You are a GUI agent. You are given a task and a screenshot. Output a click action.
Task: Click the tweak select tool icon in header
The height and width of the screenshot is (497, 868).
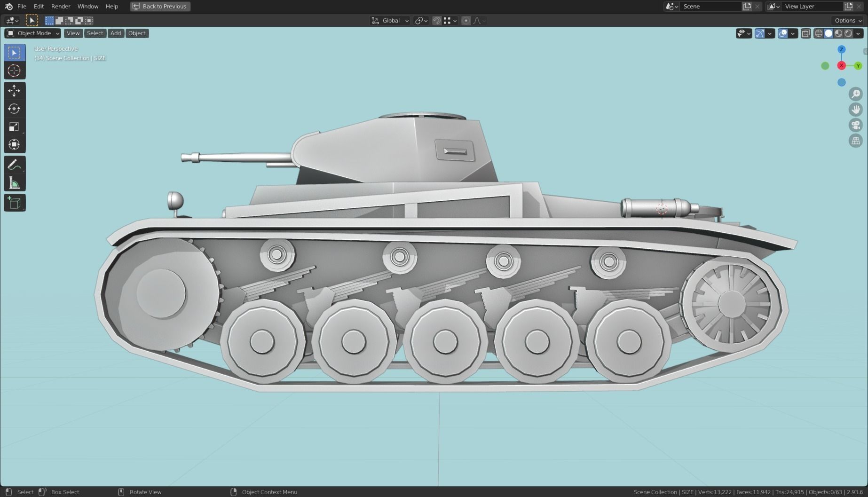pos(32,20)
